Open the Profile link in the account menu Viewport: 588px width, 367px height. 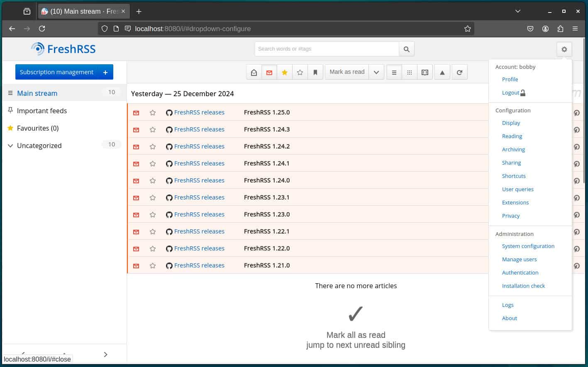[x=510, y=79]
